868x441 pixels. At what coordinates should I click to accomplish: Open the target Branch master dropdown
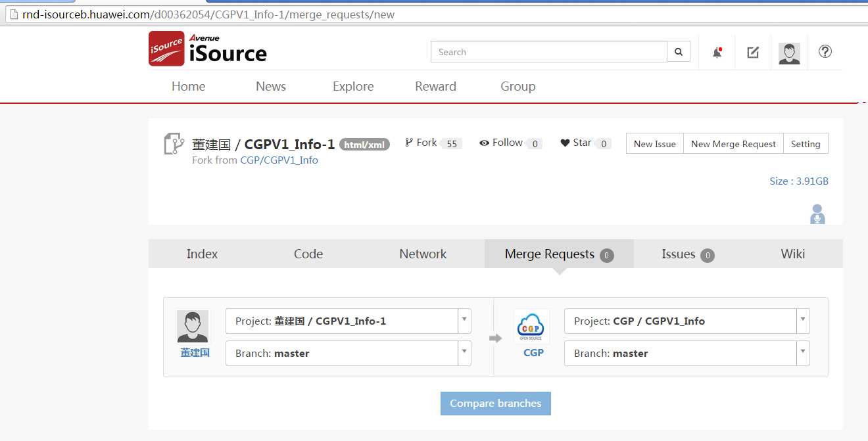click(687, 353)
